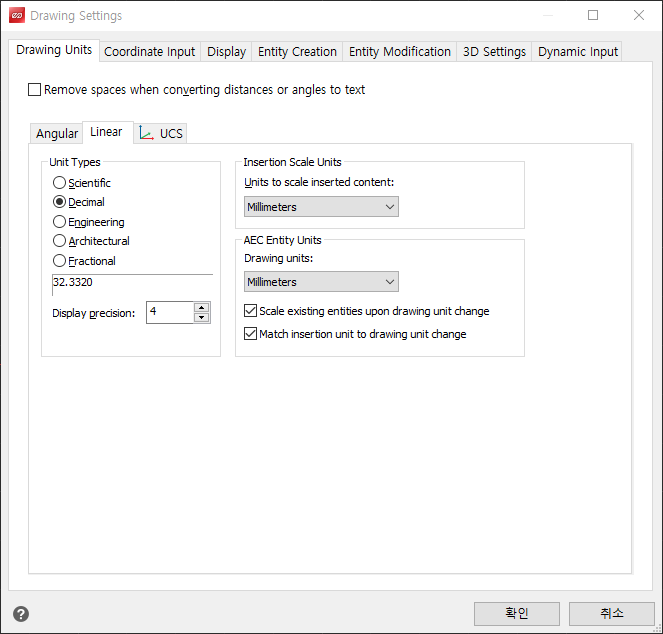Decrease display precision with down arrow
The width and height of the screenshot is (663, 634).
point(202,318)
